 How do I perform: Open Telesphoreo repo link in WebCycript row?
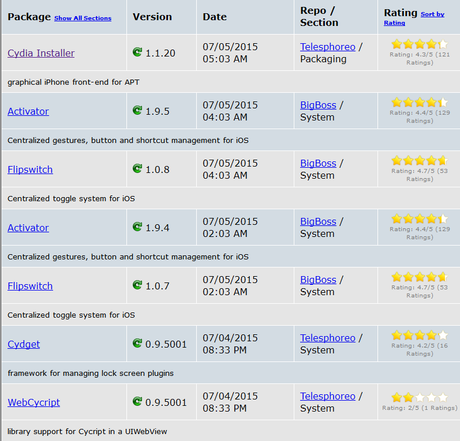click(328, 396)
